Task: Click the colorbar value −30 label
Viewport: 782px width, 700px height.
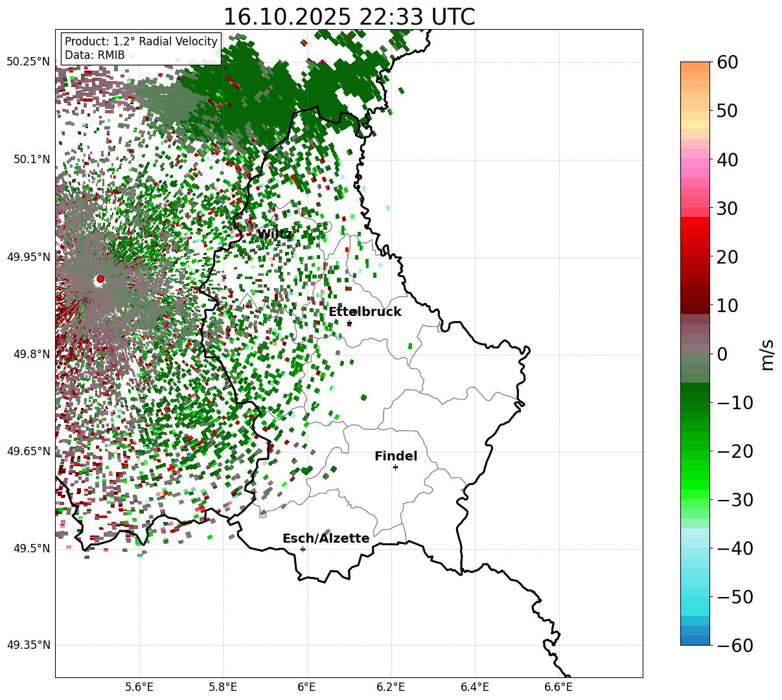Action: (x=735, y=499)
